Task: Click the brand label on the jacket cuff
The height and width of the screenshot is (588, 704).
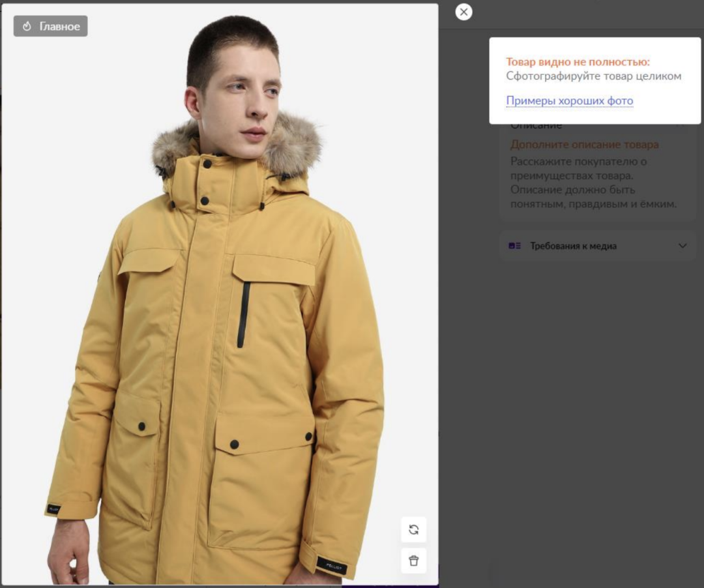Action: click(x=332, y=565)
